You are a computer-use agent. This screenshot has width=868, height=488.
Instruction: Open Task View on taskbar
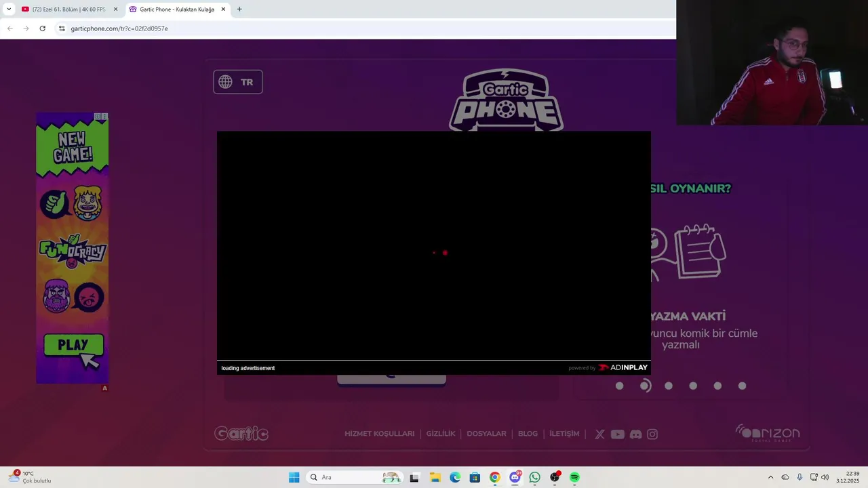[x=414, y=477]
